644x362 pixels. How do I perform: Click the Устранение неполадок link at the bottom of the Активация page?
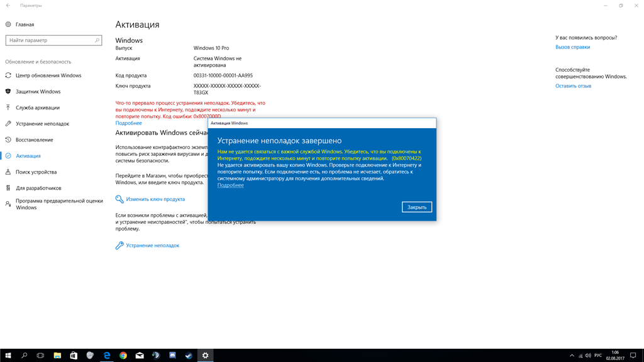pyautogui.click(x=152, y=246)
